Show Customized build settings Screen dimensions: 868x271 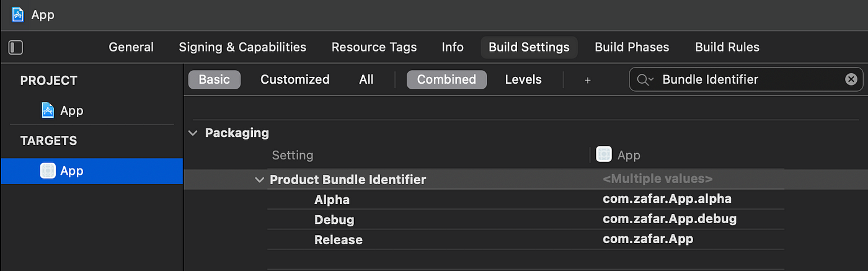pos(294,79)
